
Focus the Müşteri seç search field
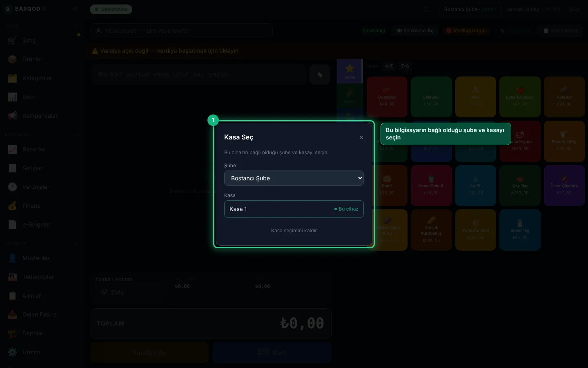[x=181, y=31]
